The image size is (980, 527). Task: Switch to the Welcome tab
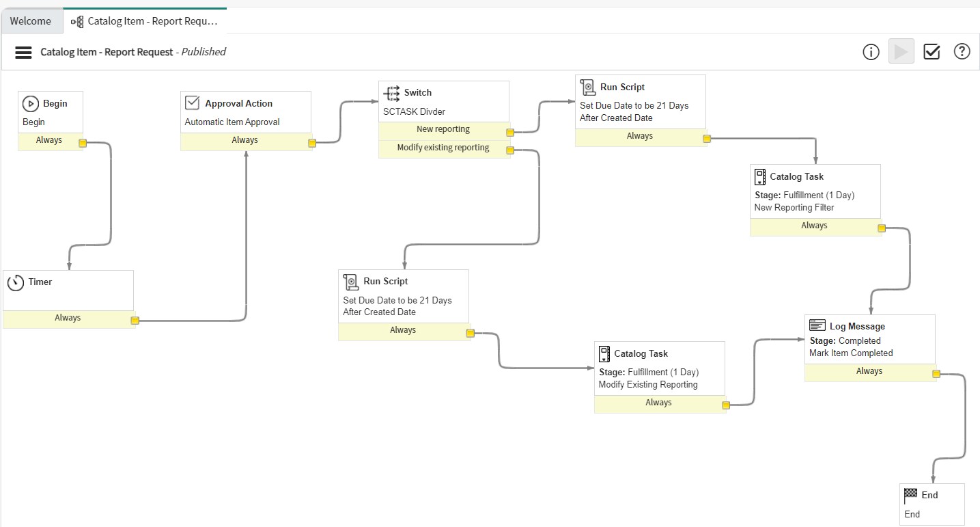tap(31, 21)
